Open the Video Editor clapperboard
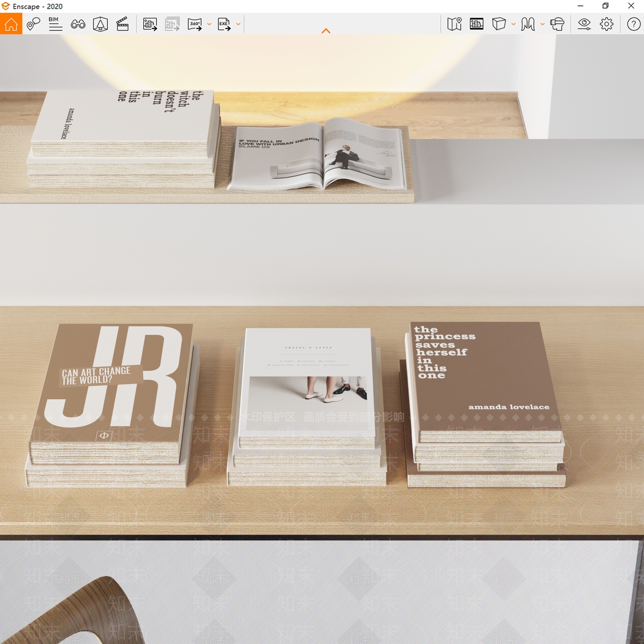 [122, 24]
